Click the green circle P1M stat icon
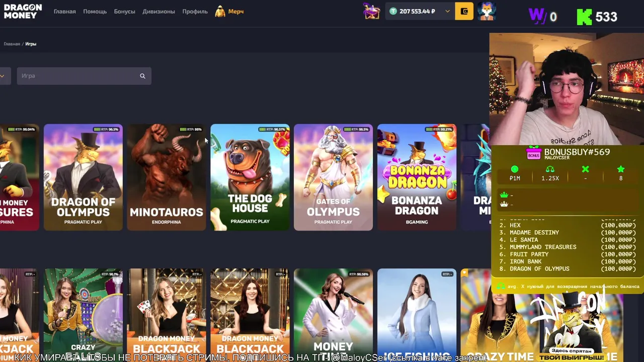Screen dimensions: 644x362 514,169
